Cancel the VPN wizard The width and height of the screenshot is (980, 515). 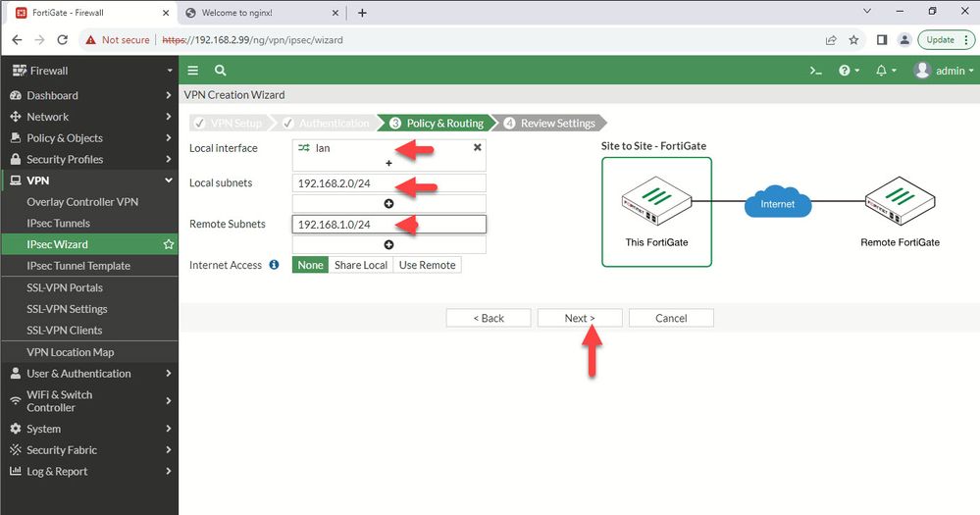tap(671, 318)
